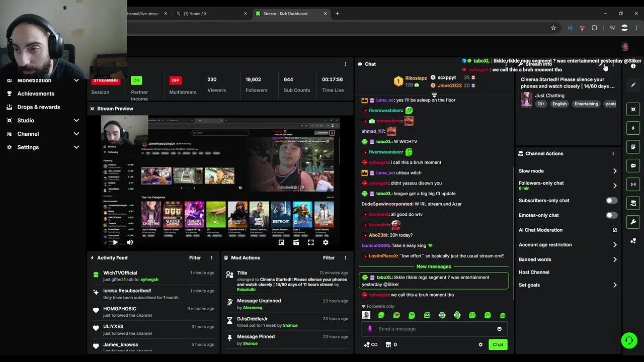Open Achievements in left sidebar
This screenshot has height=362, width=644.
(36, 94)
